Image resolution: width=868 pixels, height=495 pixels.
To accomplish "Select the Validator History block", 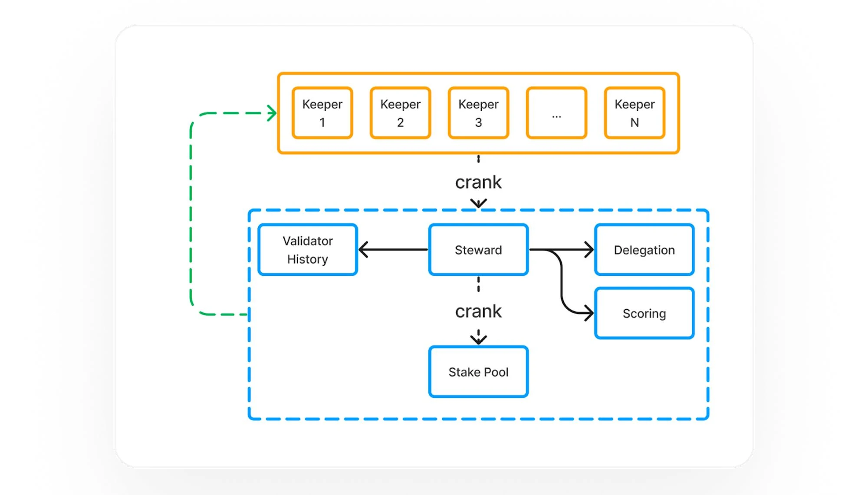I will coord(309,250).
